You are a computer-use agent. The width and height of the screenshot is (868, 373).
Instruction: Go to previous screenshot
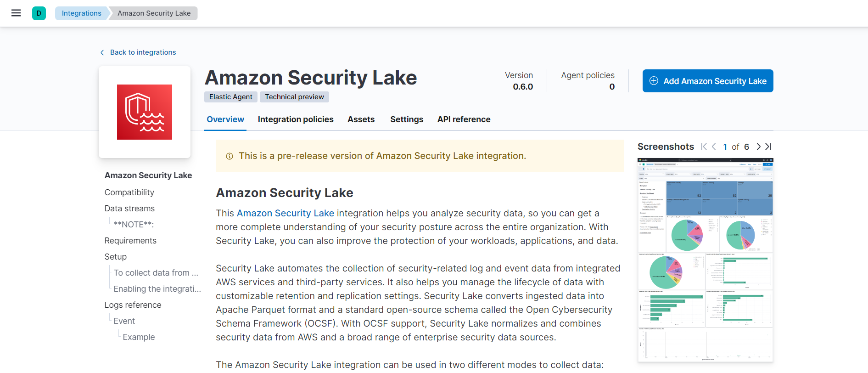(x=714, y=147)
